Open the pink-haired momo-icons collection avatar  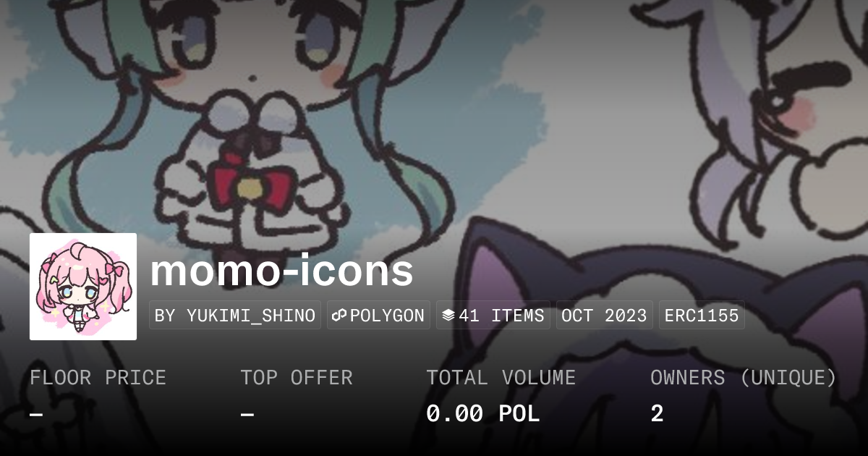click(83, 287)
